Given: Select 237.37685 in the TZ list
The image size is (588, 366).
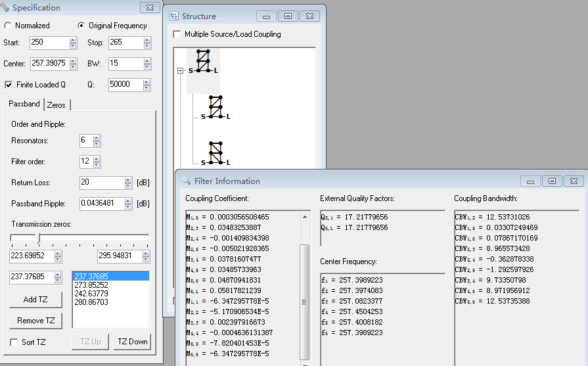Looking at the screenshot, I should pyautogui.click(x=110, y=277).
